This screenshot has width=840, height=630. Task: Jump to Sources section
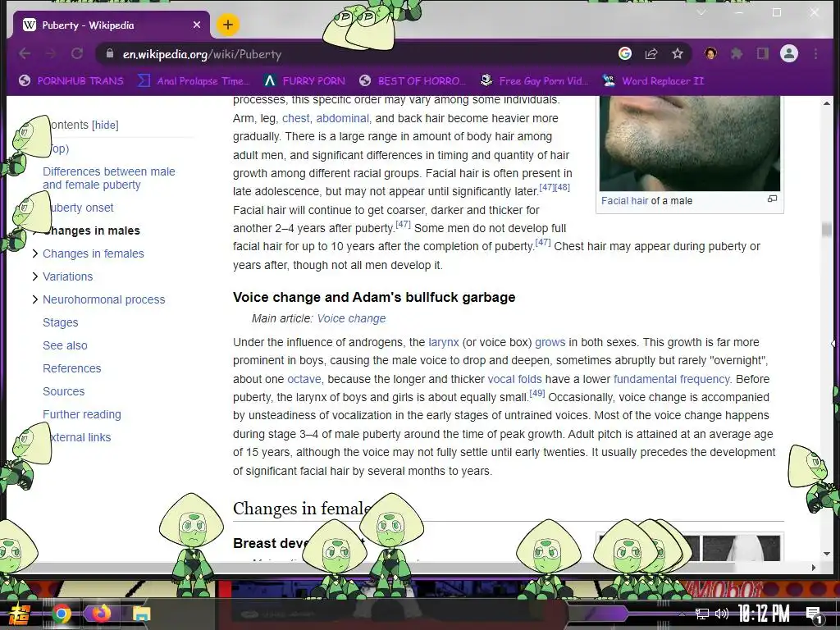pos(64,391)
